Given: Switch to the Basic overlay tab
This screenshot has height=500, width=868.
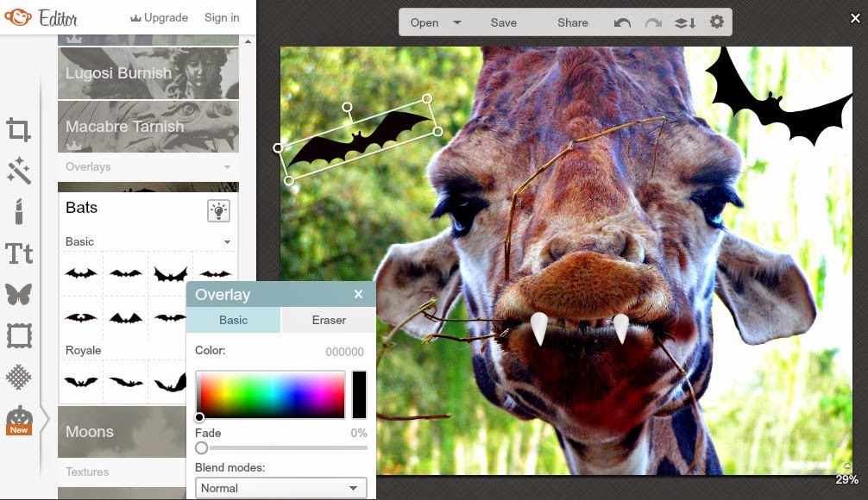Looking at the screenshot, I should click(x=233, y=320).
